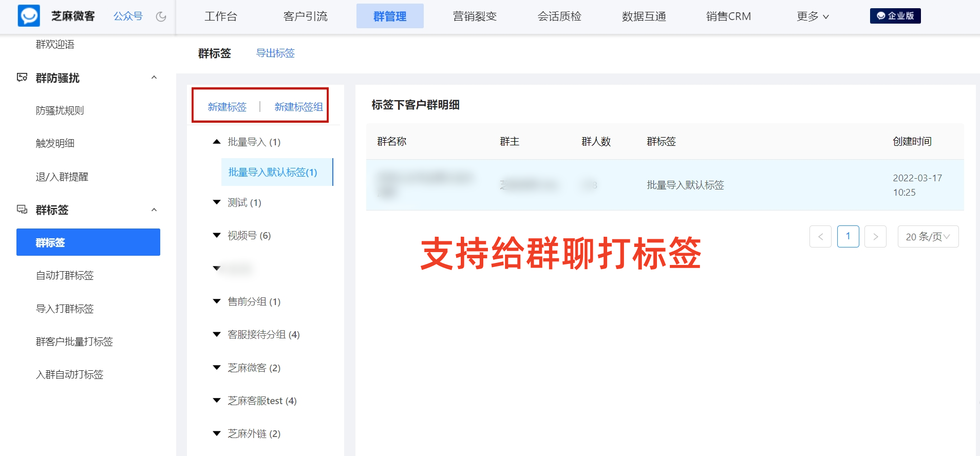Open 防骚扰规则 in the sidebar
The width and height of the screenshot is (980, 456).
pyautogui.click(x=60, y=110)
